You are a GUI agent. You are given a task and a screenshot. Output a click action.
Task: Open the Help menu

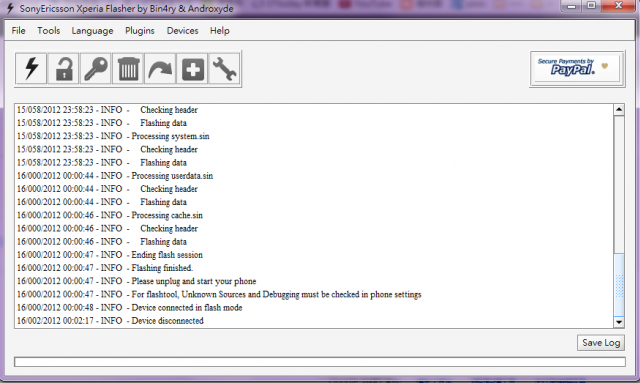[x=220, y=31]
